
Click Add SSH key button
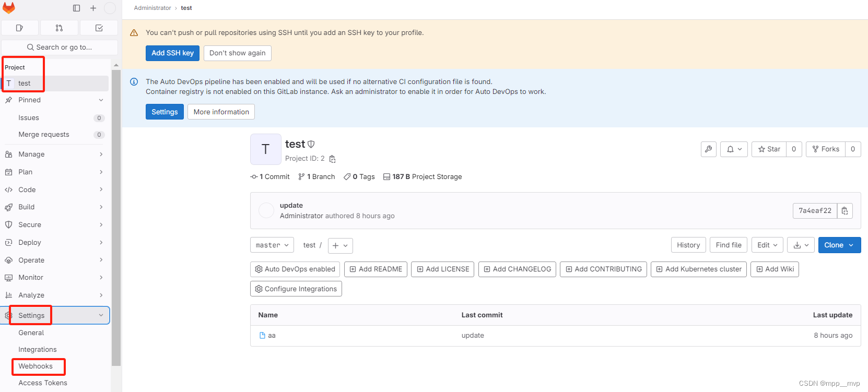click(x=172, y=53)
